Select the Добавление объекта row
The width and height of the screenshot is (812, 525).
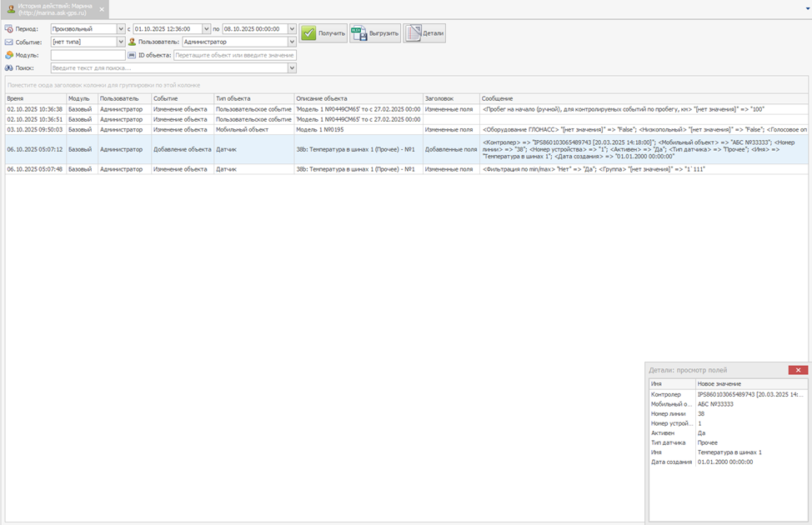click(x=182, y=149)
